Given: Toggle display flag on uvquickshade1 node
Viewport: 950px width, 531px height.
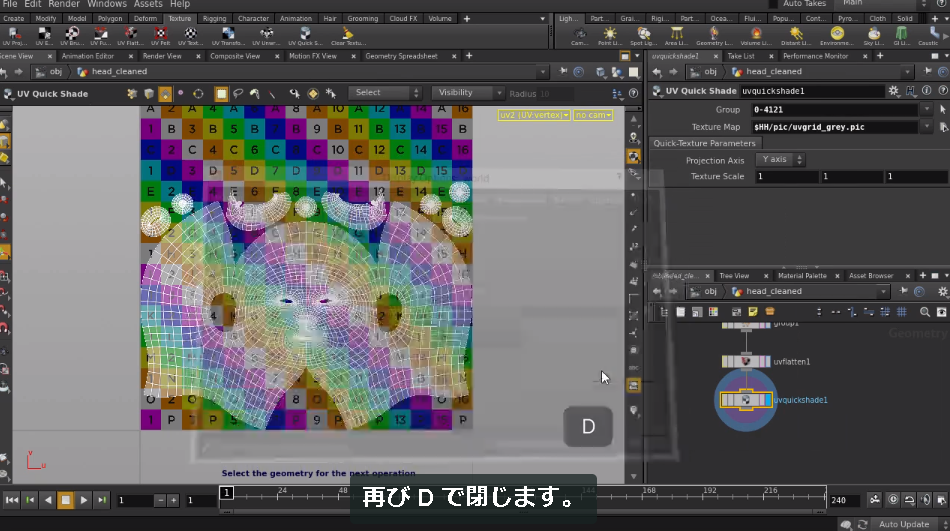Looking at the screenshot, I should click(x=768, y=400).
